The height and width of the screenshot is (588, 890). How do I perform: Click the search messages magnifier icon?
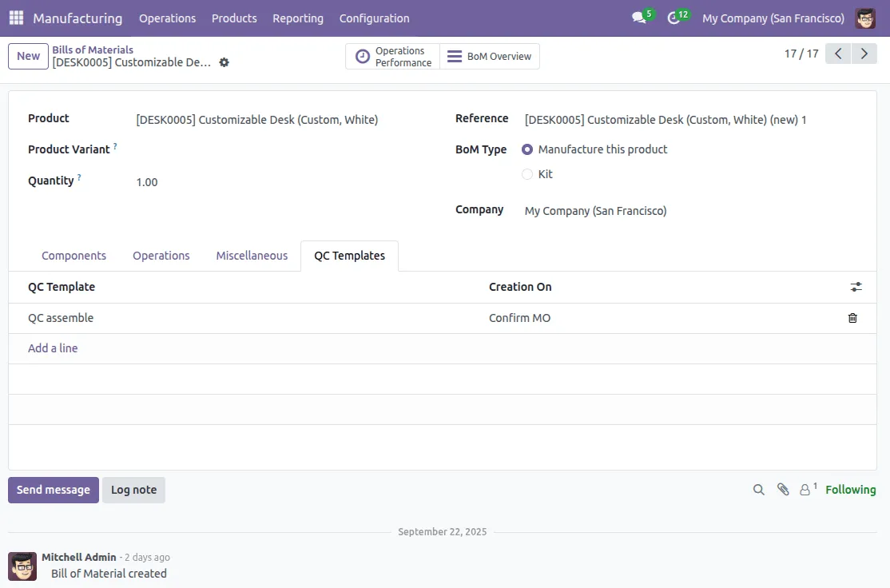[x=759, y=490]
